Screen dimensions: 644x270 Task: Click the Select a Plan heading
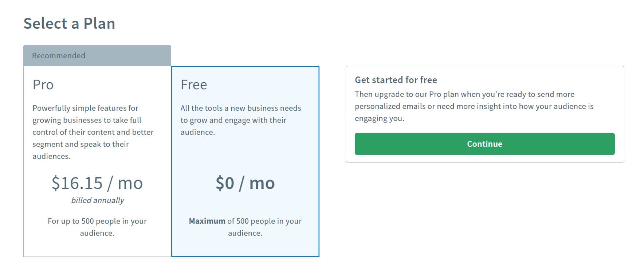coord(69,24)
